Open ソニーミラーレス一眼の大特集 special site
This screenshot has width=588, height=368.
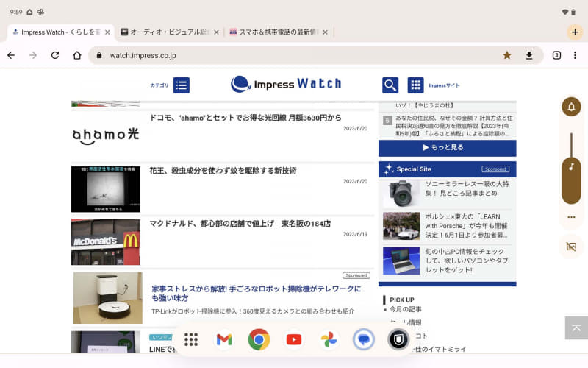pyautogui.click(x=467, y=188)
